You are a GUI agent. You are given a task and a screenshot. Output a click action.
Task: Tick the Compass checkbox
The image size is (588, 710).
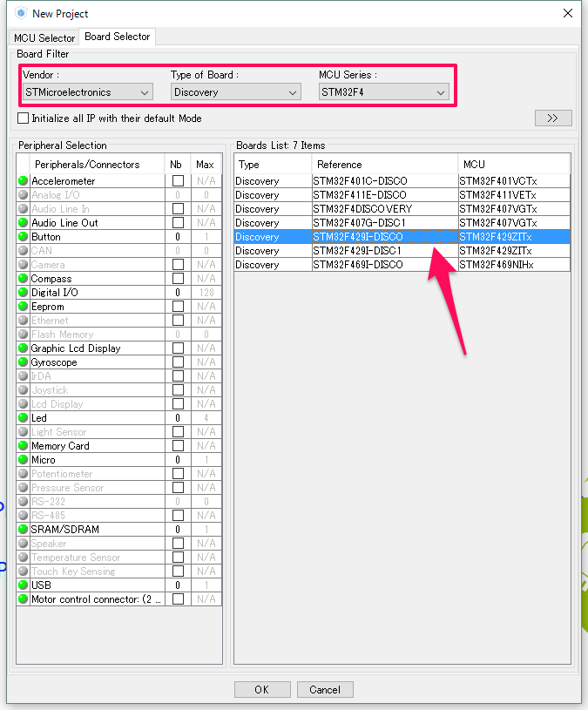(178, 279)
